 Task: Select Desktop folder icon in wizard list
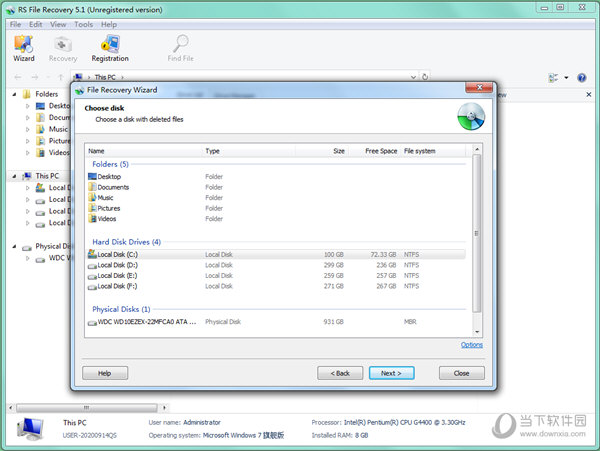[92, 176]
